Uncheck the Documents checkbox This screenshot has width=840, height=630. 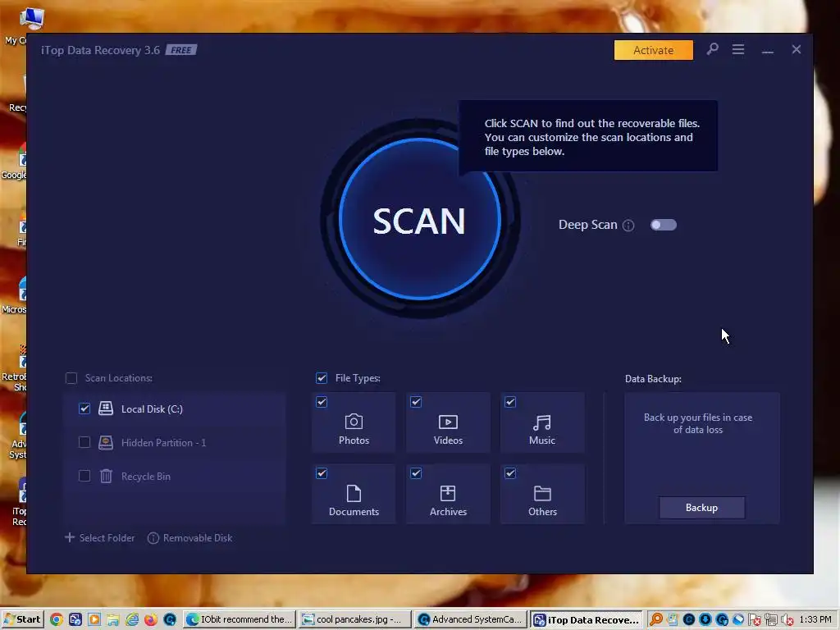[x=322, y=473]
